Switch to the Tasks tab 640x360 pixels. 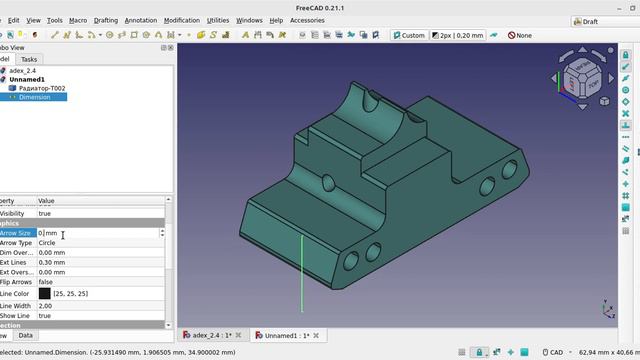tap(29, 59)
